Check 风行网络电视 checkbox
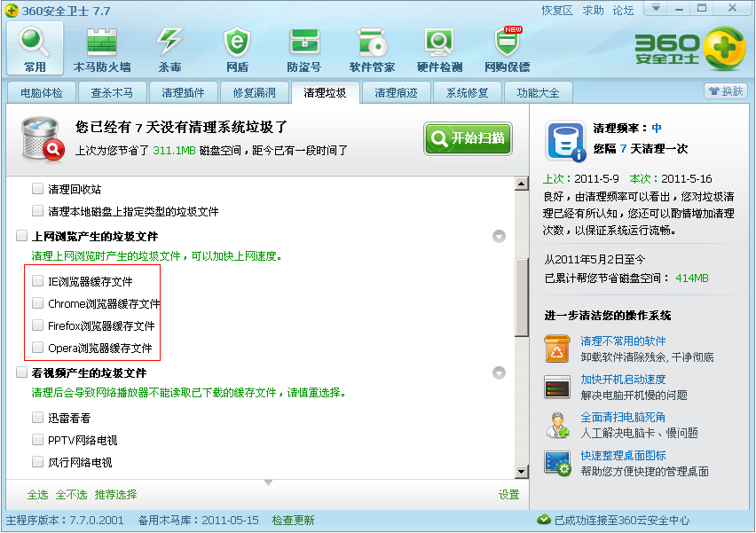Image resolution: width=756 pixels, height=533 pixels. [x=37, y=462]
